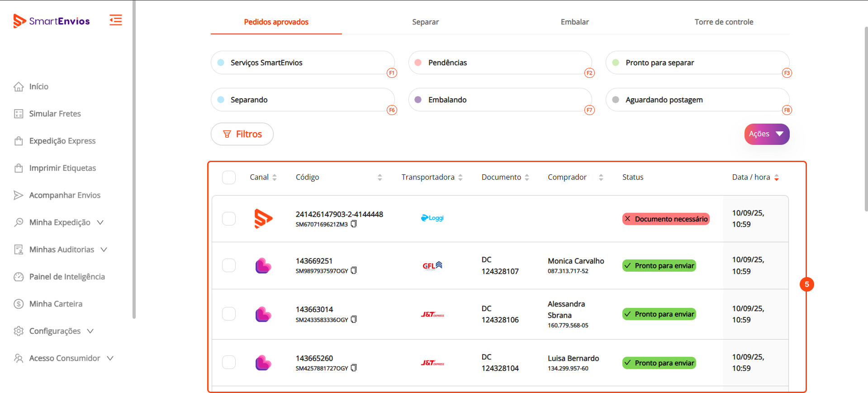Image resolution: width=868 pixels, height=393 pixels.
Task: Click the Loggi carrier logo
Action: coord(432,218)
